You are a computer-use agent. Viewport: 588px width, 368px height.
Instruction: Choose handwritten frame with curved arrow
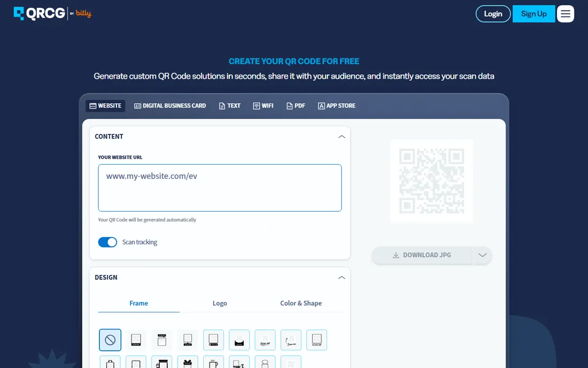(291, 340)
